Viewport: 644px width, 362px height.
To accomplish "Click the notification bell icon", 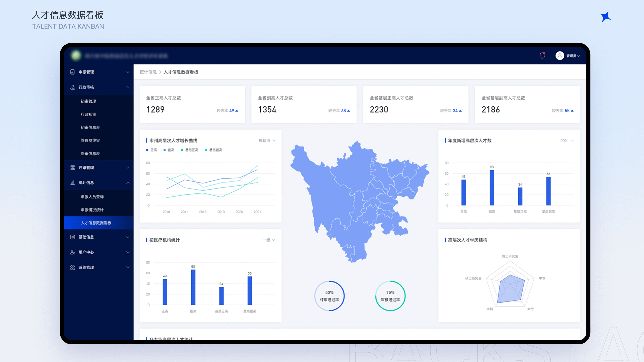I will pyautogui.click(x=542, y=55).
